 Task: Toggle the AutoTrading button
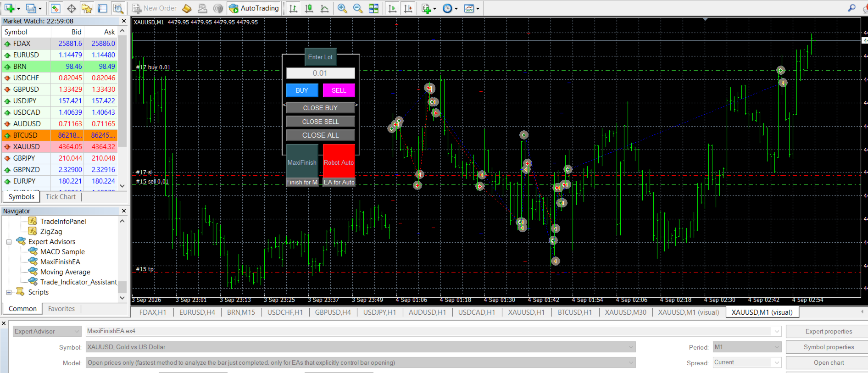(254, 8)
